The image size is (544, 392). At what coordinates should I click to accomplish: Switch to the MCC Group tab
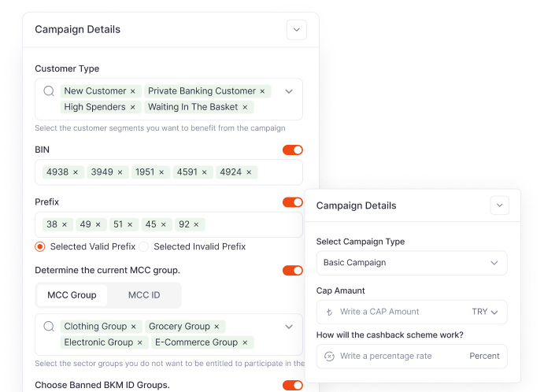tap(72, 295)
